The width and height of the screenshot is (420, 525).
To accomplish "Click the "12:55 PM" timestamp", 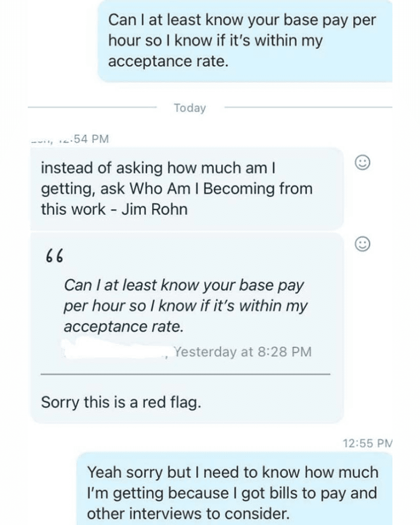I will (x=367, y=443).
